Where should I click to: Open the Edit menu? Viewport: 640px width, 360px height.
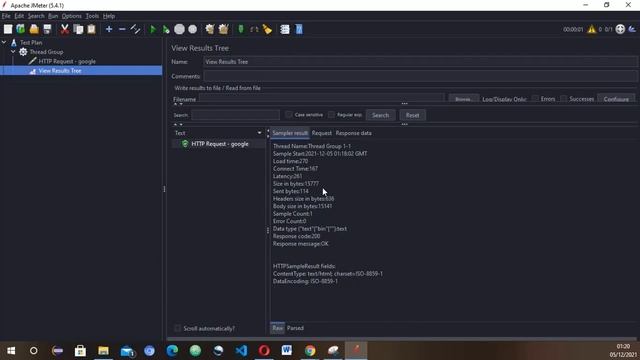(19, 16)
